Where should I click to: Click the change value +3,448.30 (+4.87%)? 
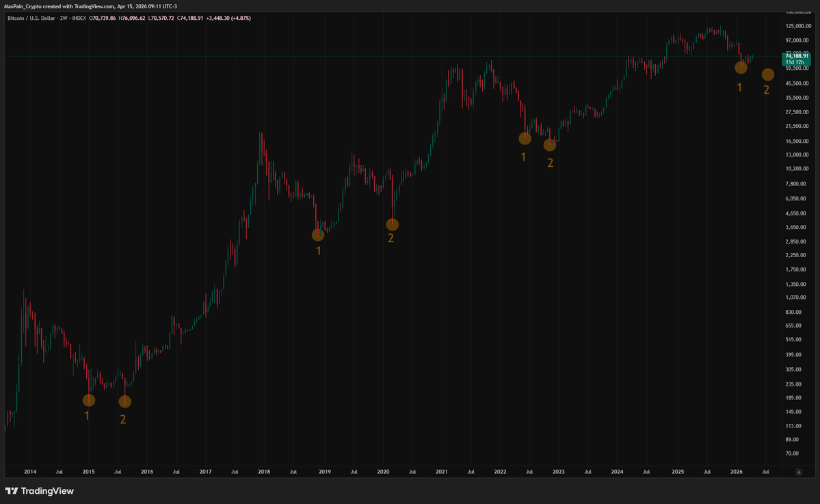point(228,18)
